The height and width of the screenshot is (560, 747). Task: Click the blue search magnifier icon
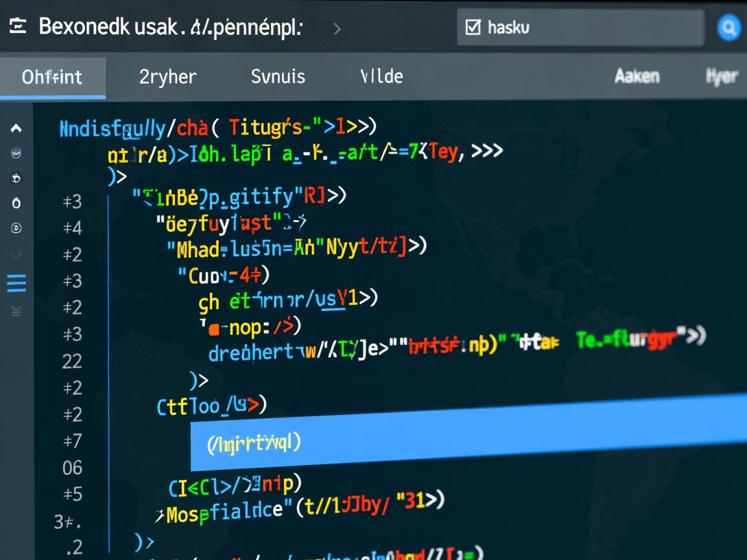click(729, 28)
